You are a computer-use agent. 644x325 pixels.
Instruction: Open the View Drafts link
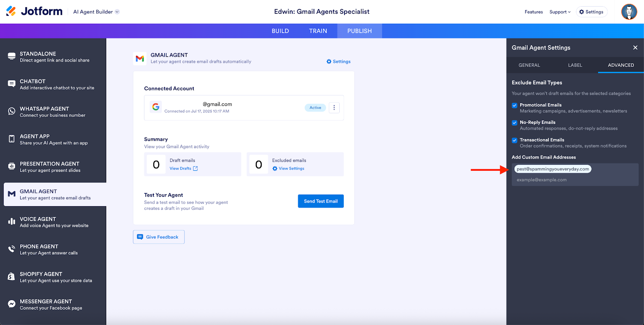tap(184, 169)
